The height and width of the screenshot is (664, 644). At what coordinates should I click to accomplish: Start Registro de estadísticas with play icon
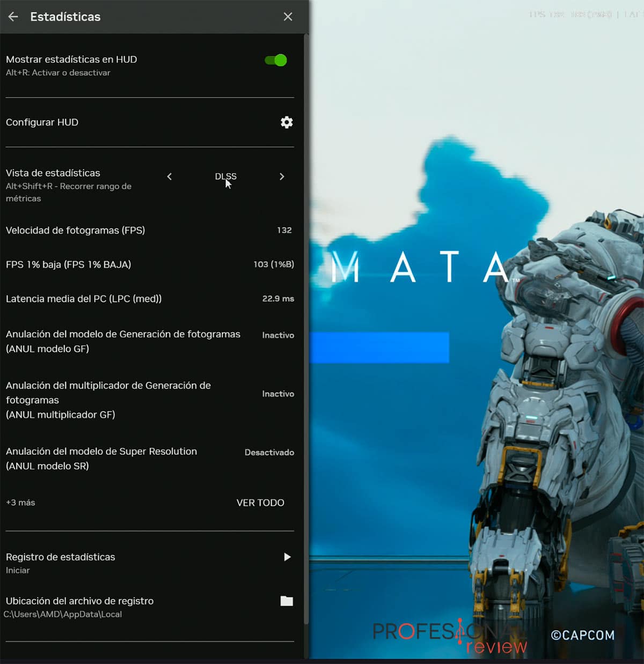(x=287, y=557)
